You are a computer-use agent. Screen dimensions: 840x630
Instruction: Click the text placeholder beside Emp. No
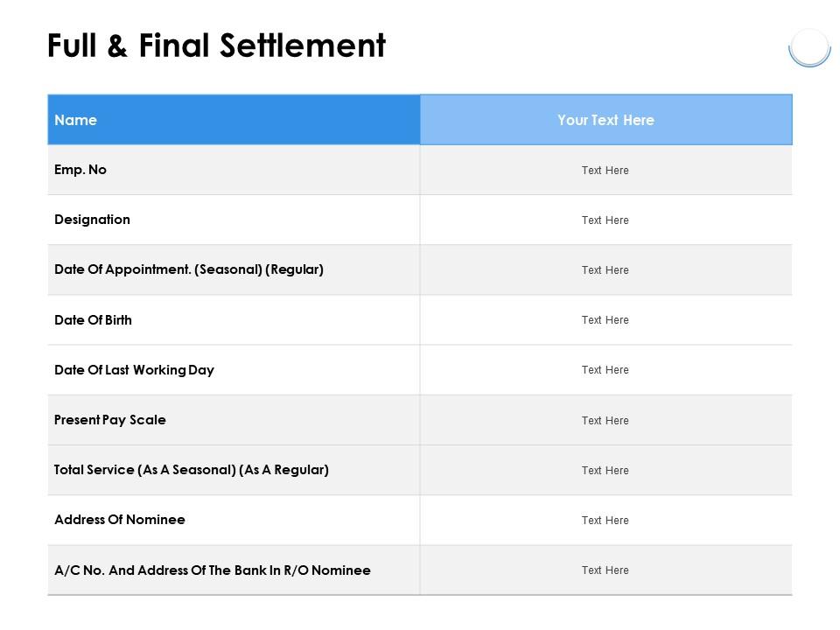click(605, 171)
